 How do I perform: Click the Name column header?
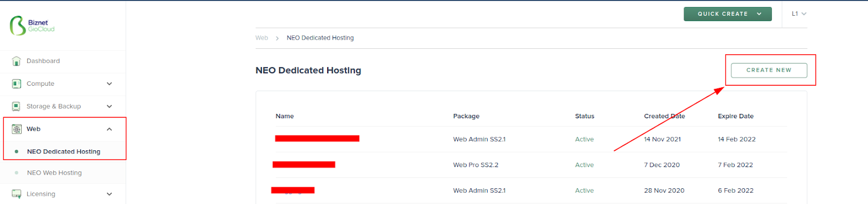[x=284, y=116]
